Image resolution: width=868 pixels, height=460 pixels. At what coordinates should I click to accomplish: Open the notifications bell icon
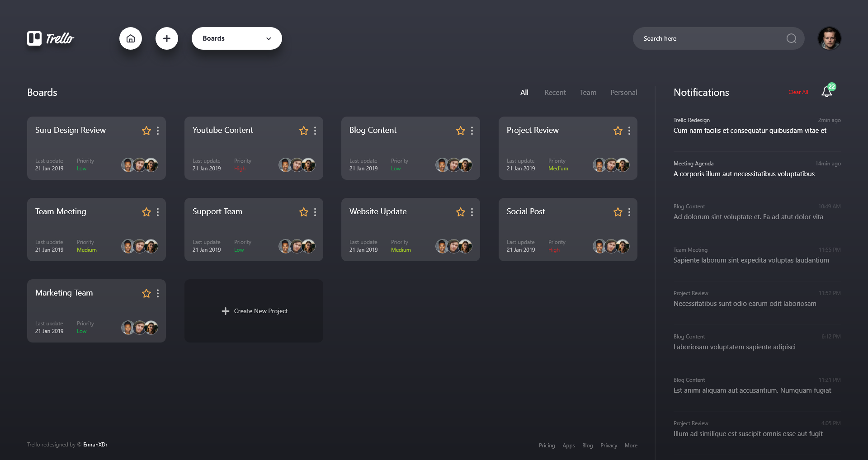coord(827,92)
